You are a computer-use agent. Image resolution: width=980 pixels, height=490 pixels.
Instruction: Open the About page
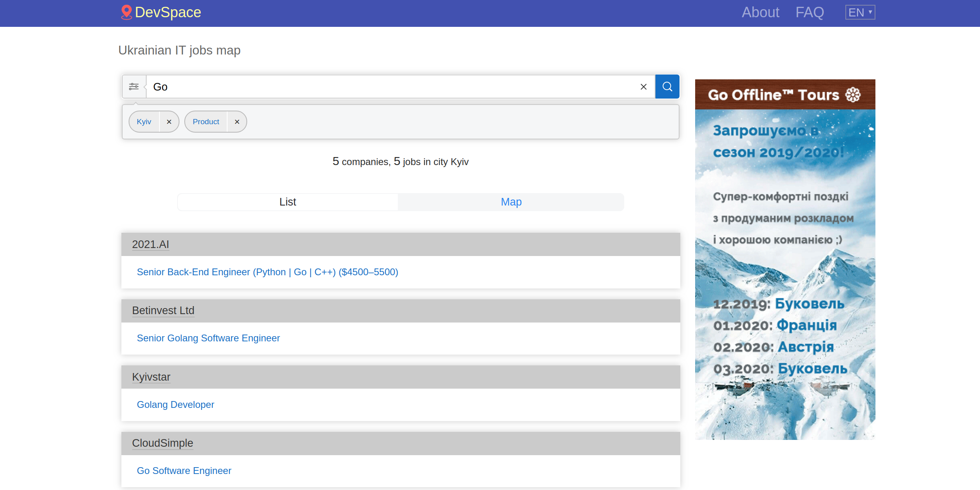[760, 12]
